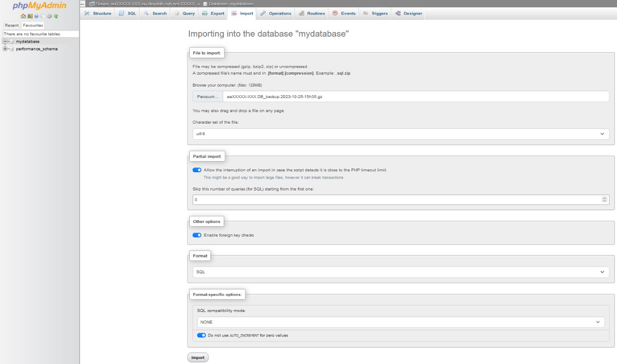Viewport: 617px width, 364px height.
Task: Open the settings wrench icon in sidebar
Action: [x=50, y=16]
